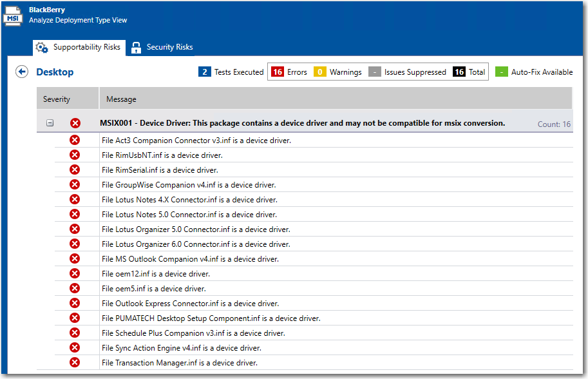Click the black Total count badge

(x=459, y=72)
